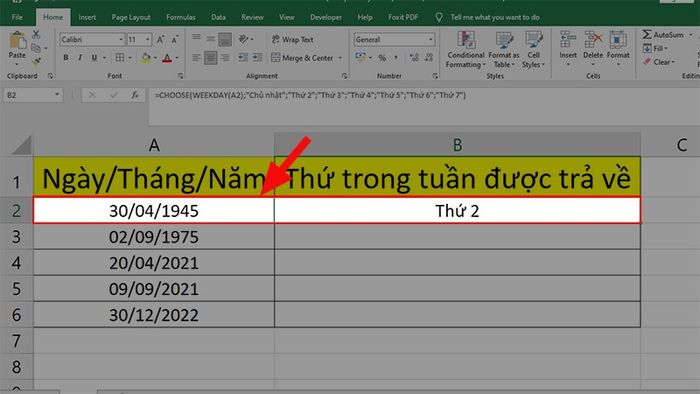The width and height of the screenshot is (700, 394).
Task: Select column B header
Action: 457,145
